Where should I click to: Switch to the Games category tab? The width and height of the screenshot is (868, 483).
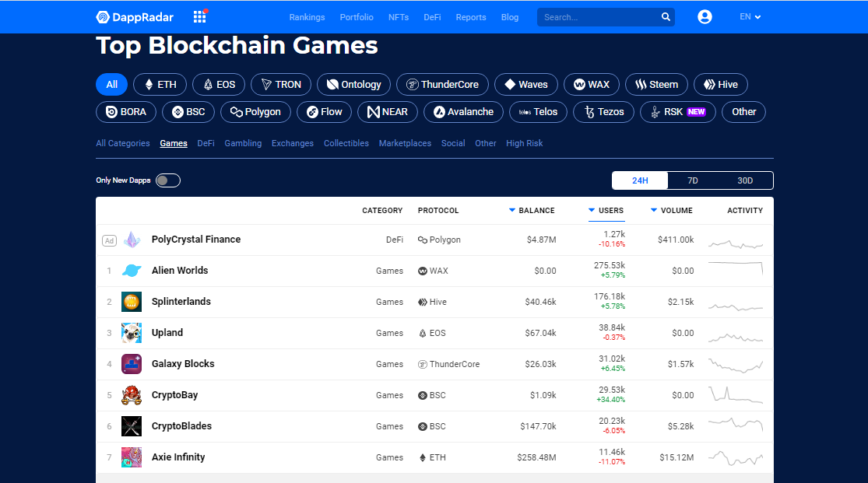[x=174, y=143]
